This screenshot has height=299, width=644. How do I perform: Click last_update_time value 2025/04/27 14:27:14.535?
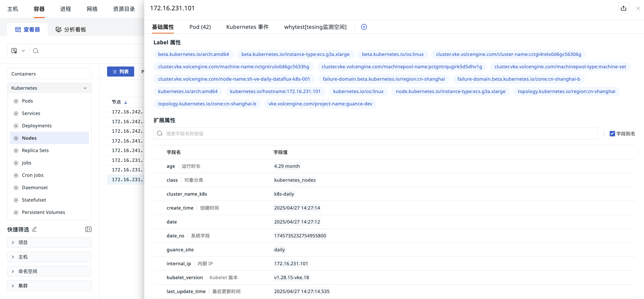[302, 292]
